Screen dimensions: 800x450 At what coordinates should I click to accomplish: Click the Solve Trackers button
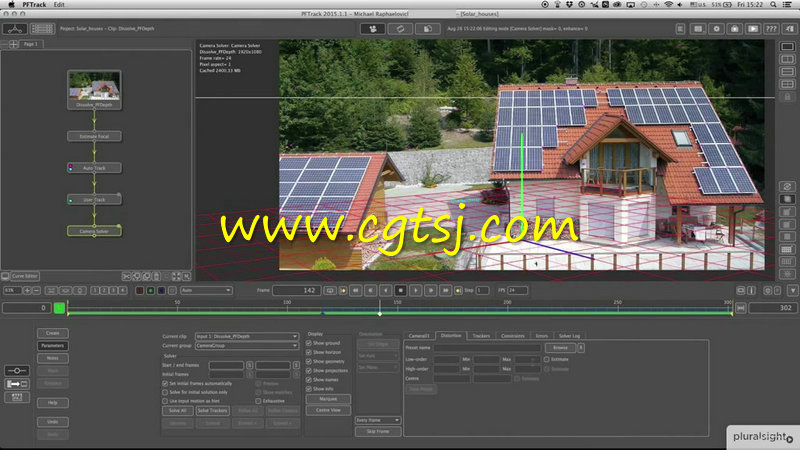212,411
